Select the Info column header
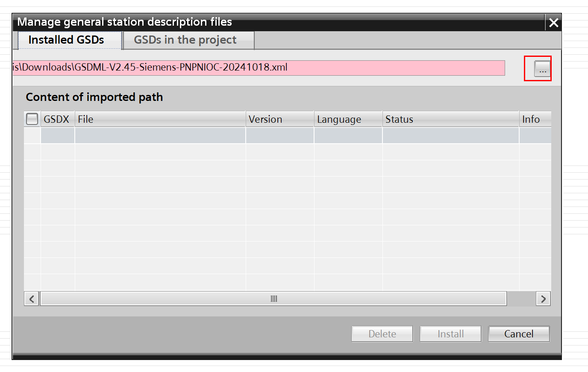This screenshot has width=588, height=372. (534, 119)
